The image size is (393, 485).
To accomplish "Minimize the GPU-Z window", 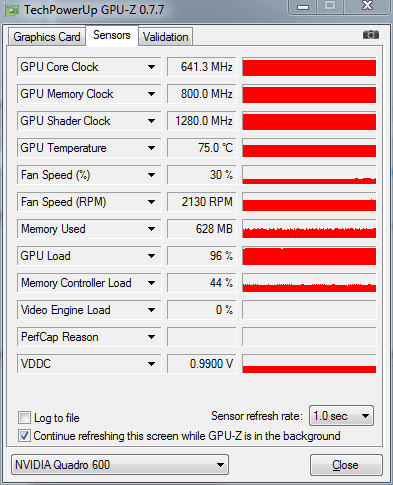I will point(303,7).
